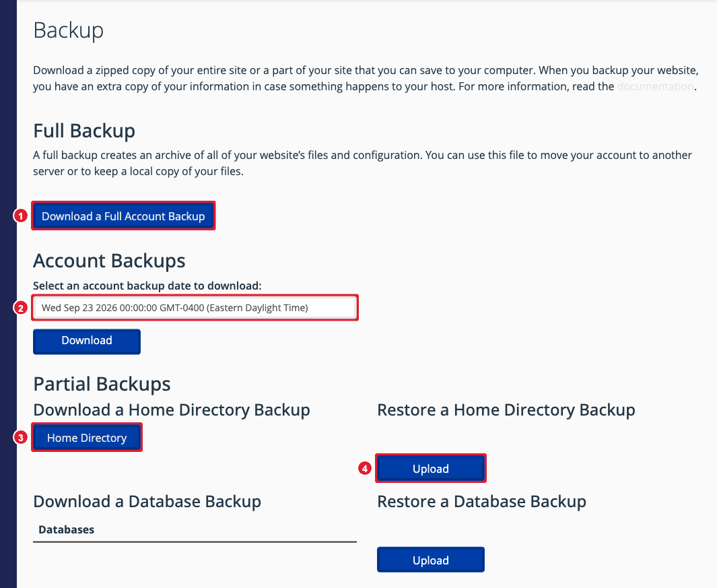The height and width of the screenshot is (588, 717).
Task: Click the Full Backup heading
Action: pos(84,131)
